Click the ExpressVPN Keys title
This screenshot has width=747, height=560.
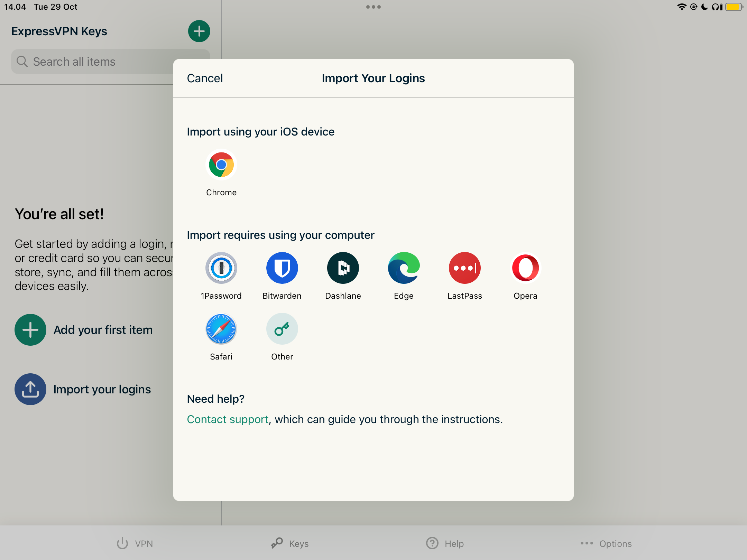[59, 31]
